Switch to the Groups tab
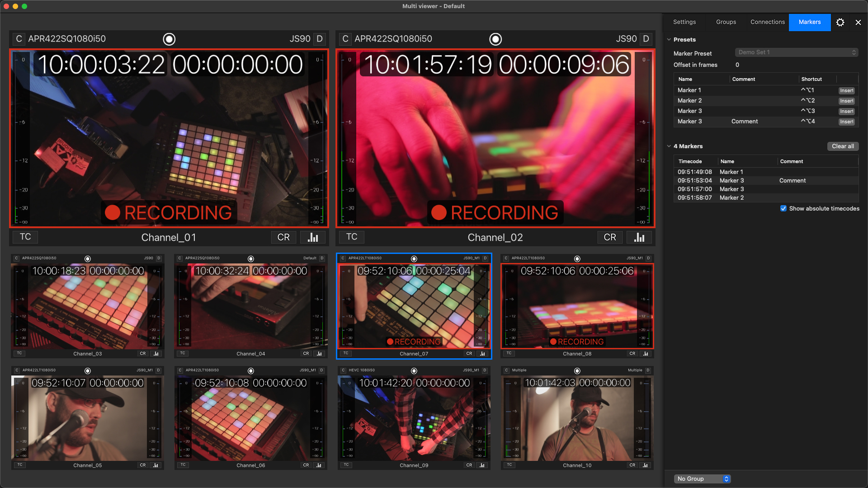The image size is (868, 488). tap(726, 22)
